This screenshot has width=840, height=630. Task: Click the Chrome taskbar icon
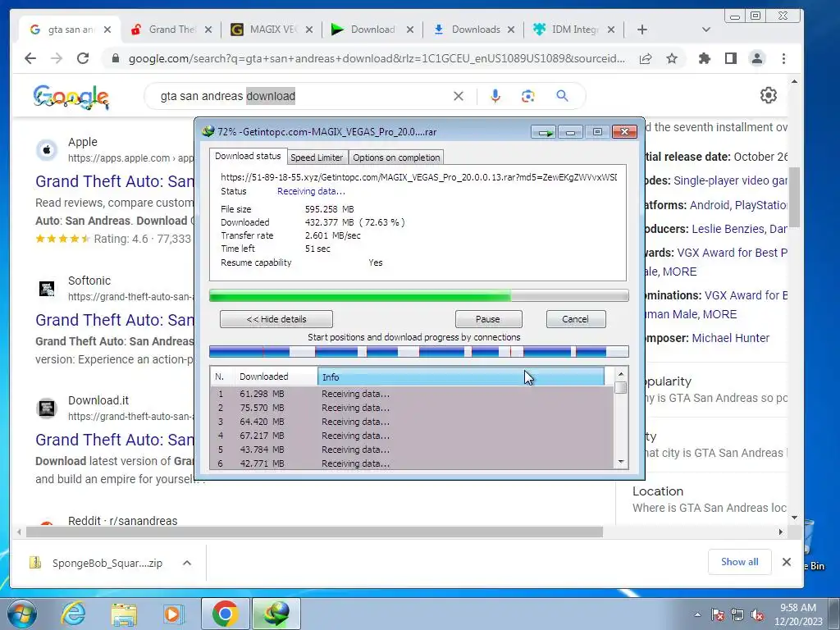pyautogui.click(x=225, y=614)
